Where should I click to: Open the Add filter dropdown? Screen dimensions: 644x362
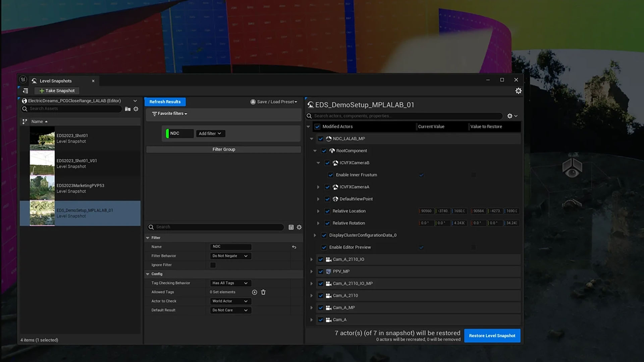(210, 133)
